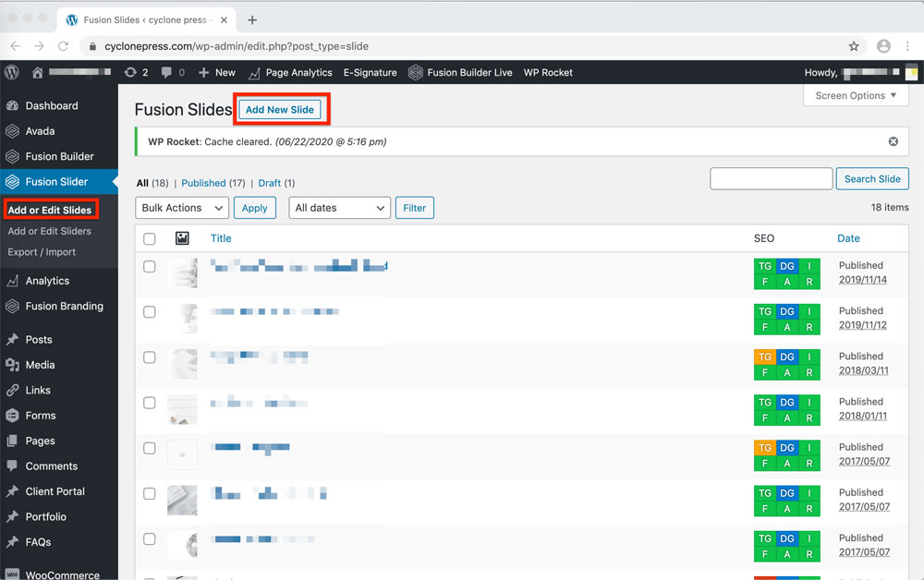Screen dimensions: 924x580
Task: Reload the browser page
Action: coord(63,46)
